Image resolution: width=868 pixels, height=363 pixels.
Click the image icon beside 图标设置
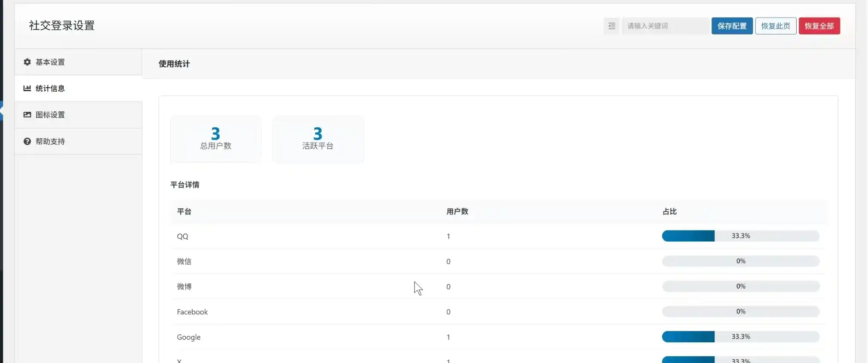click(27, 115)
